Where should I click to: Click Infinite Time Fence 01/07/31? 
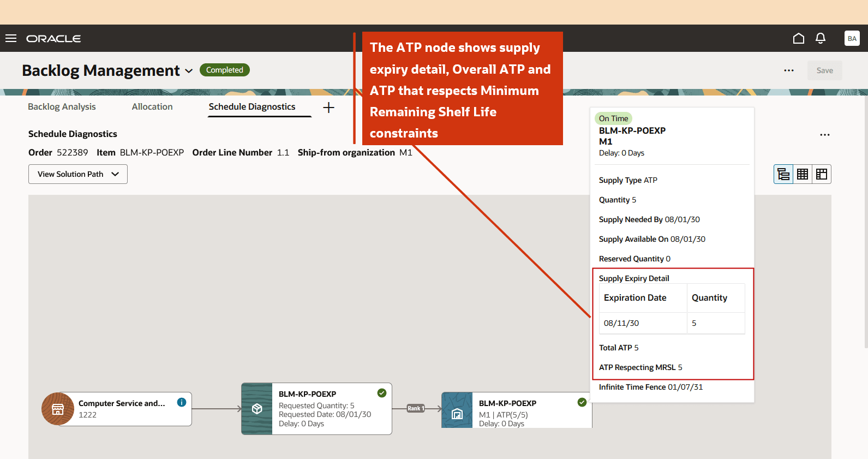click(651, 387)
